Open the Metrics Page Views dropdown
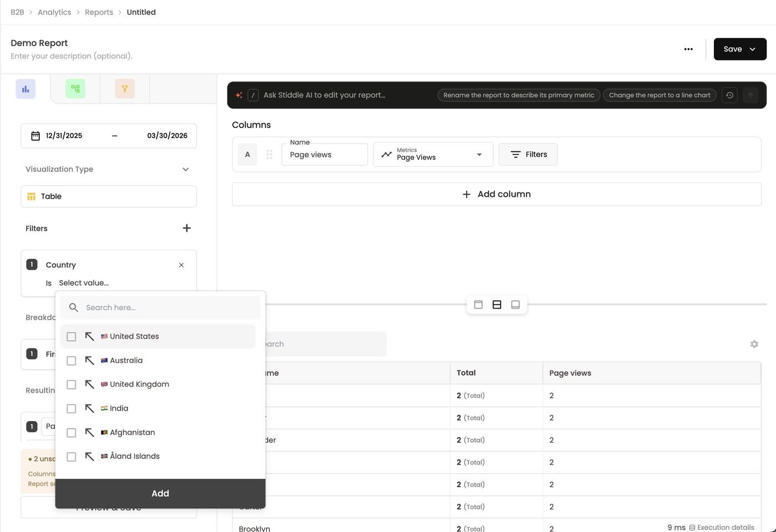The image size is (776, 532). point(433,155)
